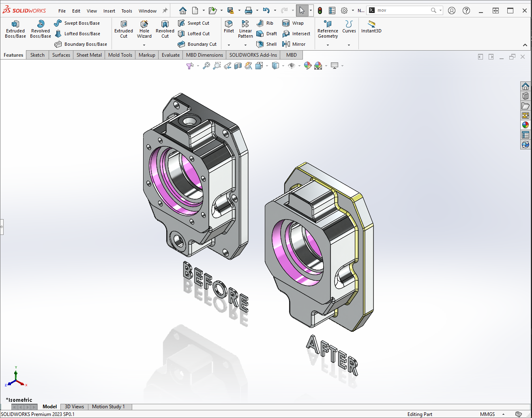Open the Hole Wizard tool
The width and height of the screenshot is (532, 418).
pyautogui.click(x=144, y=29)
